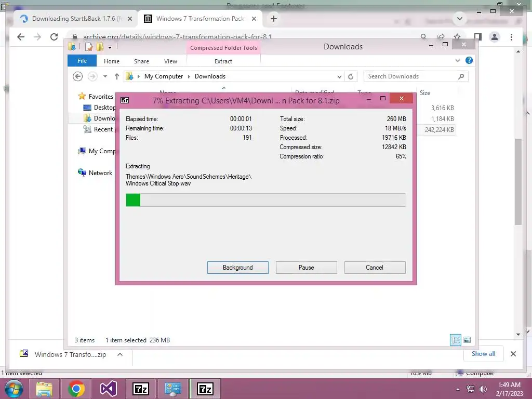Reload the Chrome page

[54, 37]
